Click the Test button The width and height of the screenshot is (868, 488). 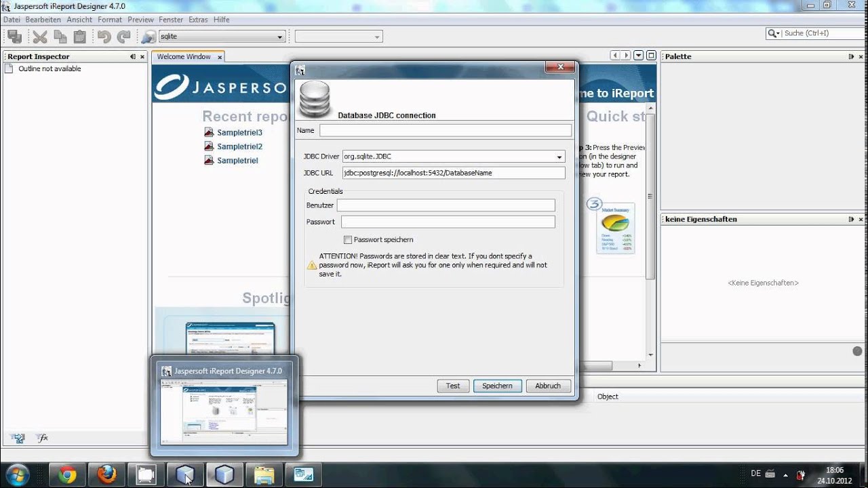point(453,386)
